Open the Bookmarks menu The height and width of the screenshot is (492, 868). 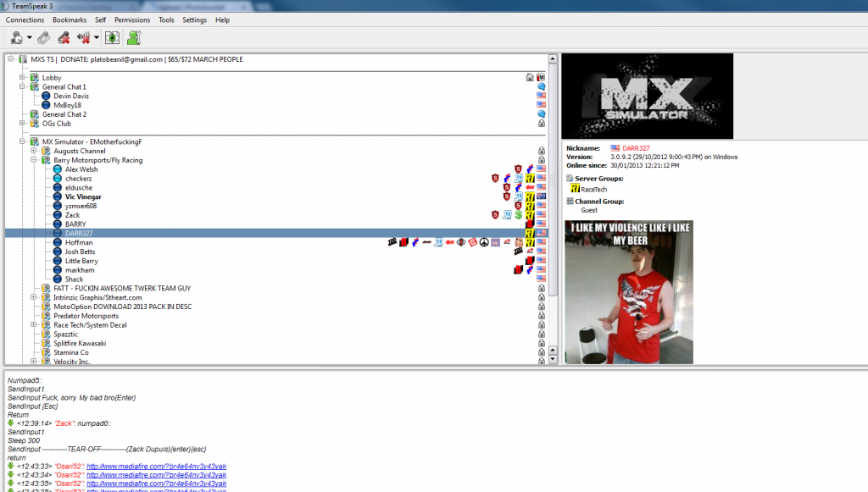pyautogui.click(x=70, y=20)
